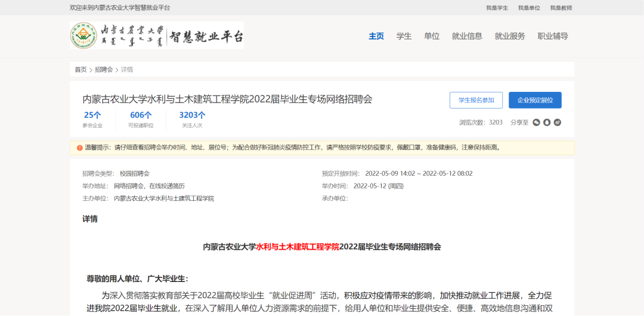The height and width of the screenshot is (316, 644).
Task: Select the 我是学生 top link
Action: (x=497, y=8)
